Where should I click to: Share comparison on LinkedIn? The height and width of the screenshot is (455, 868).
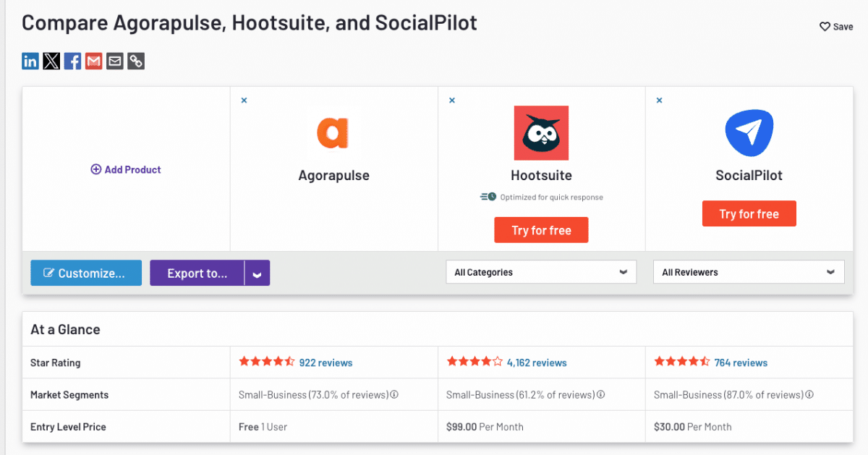click(x=30, y=61)
